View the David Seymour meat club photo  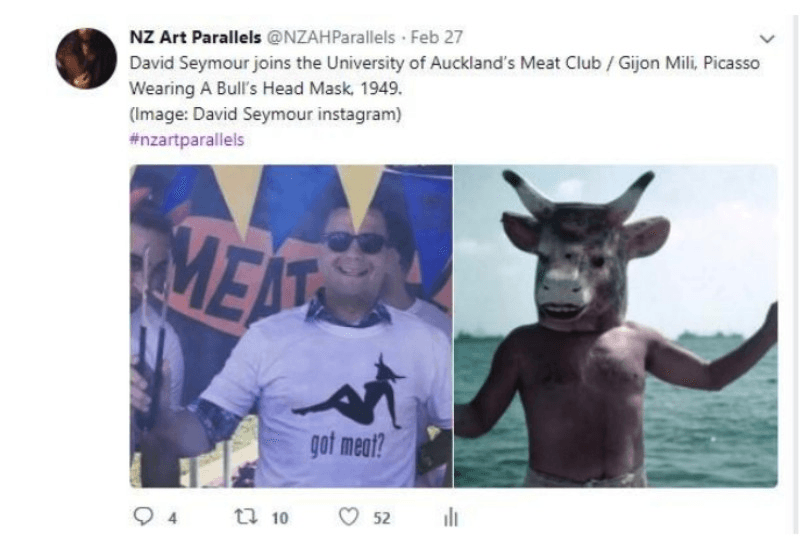click(x=291, y=326)
